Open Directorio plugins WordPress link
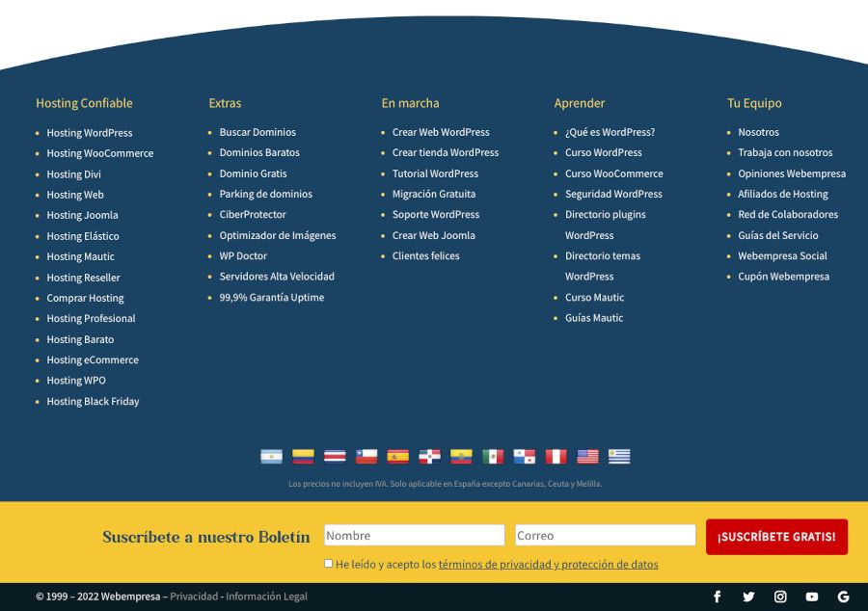 (x=606, y=226)
